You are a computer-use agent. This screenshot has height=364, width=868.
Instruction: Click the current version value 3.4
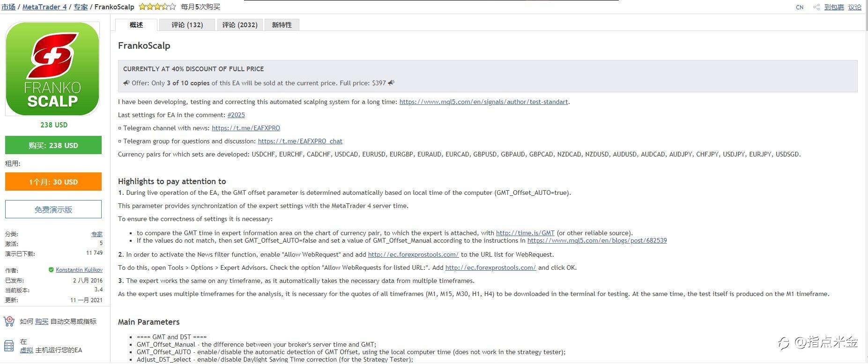pyautogui.click(x=98, y=290)
